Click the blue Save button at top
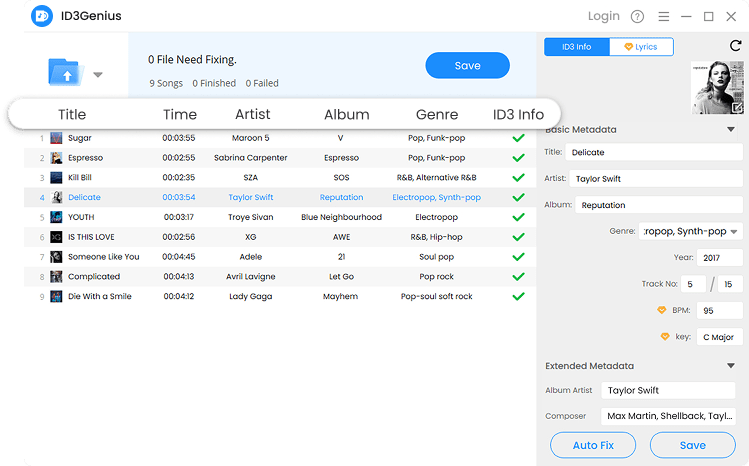 (x=467, y=65)
